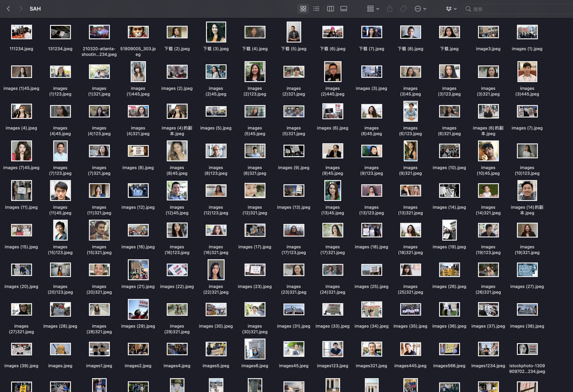This screenshot has height=392, width=573.
Task: Select thumbnail 下载 (8).jpeg
Action: click(410, 32)
